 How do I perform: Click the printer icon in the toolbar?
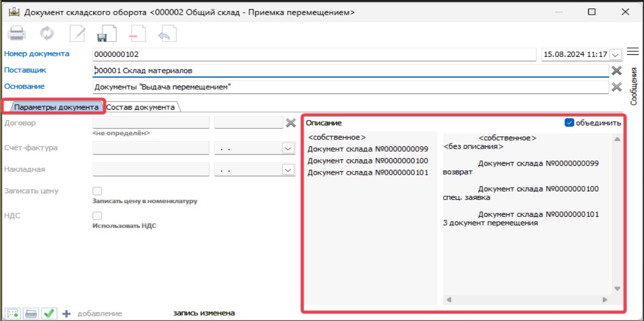[x=17, y=34]
